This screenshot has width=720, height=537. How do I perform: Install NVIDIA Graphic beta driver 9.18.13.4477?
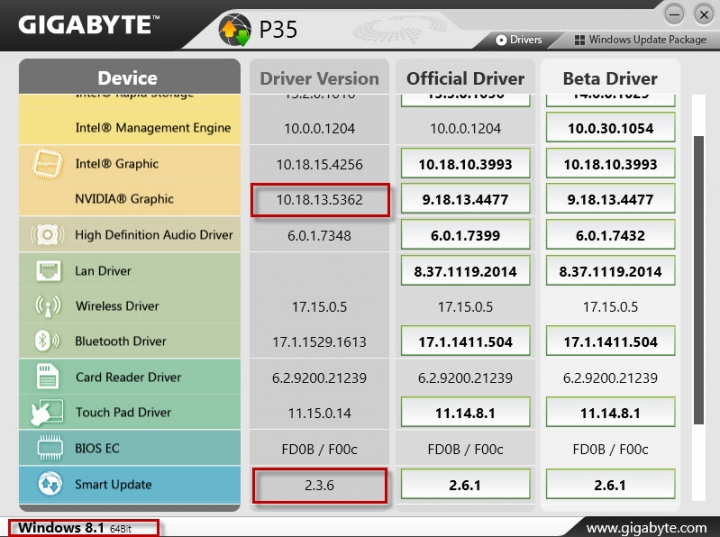610,199
